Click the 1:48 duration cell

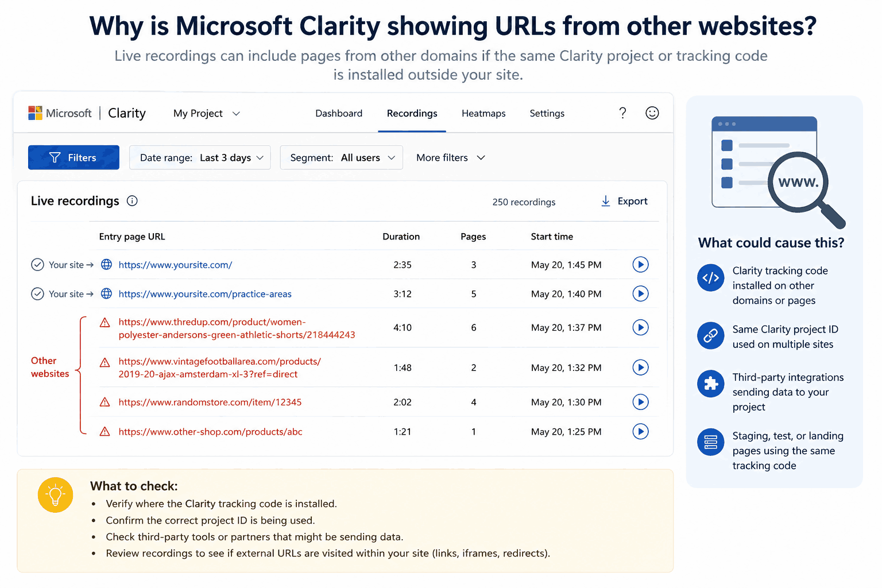point(403,368)
